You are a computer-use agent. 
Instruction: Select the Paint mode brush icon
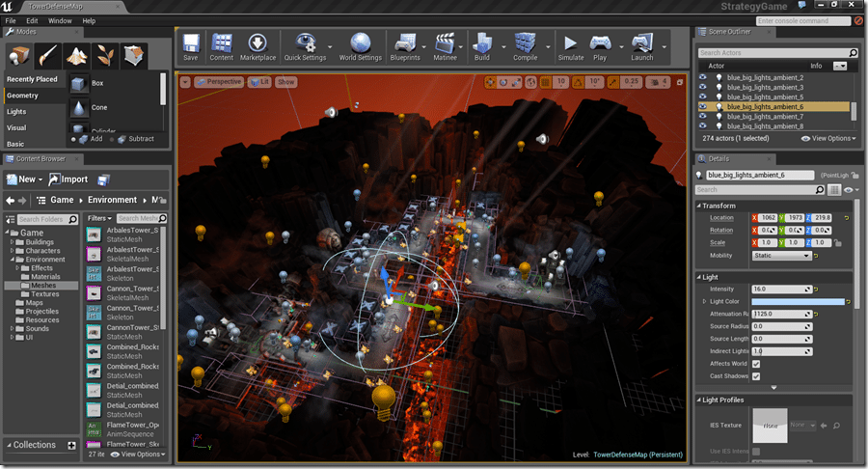pyautogui.click(x=48, y=55)
